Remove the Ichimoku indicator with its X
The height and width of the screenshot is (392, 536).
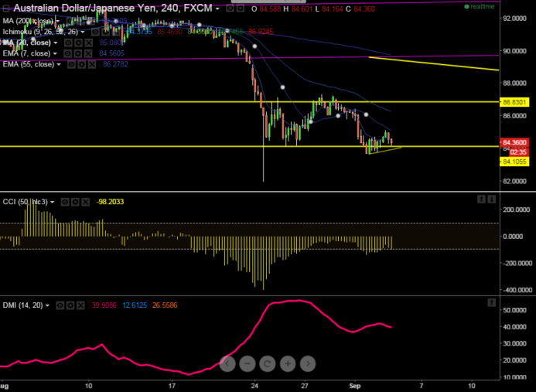tap(115, 32)
